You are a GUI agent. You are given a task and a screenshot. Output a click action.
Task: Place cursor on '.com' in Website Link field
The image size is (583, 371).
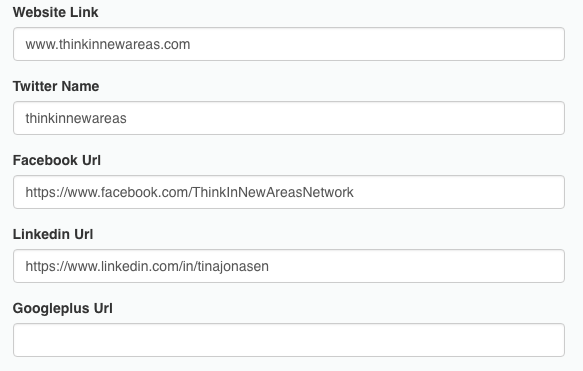pyautogui.click(x=176, y=45)
